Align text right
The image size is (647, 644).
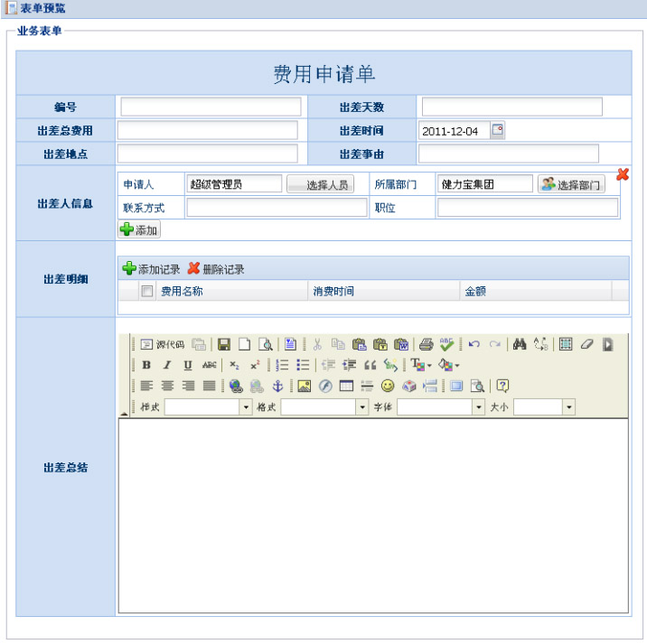coord(188,386)
